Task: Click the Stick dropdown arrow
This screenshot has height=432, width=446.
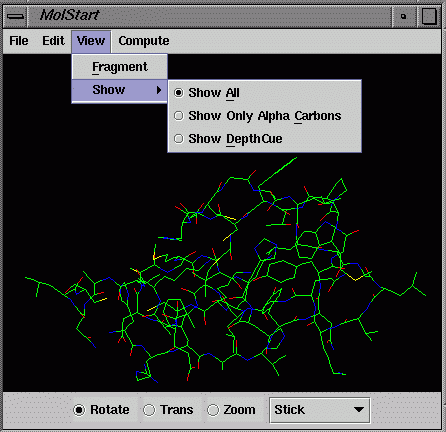Action: click(x=359, y=410)
